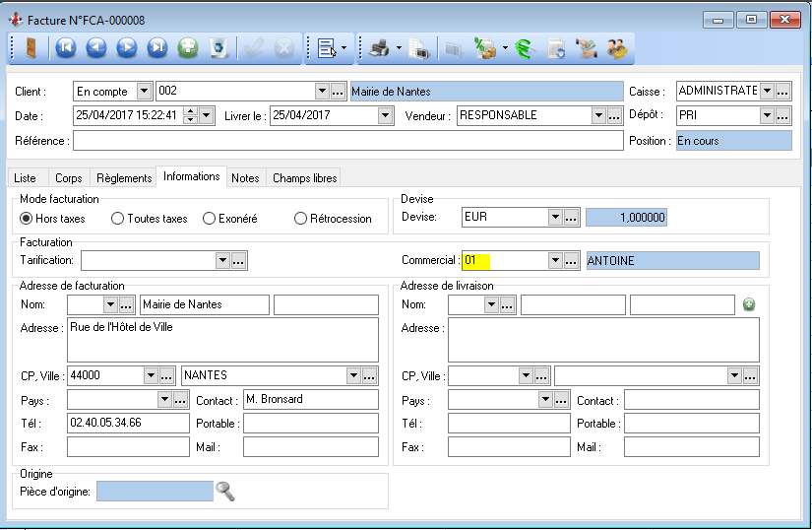This screenshot has height=530, width=812.
Task: Click the exit door icon in toolbar
Action: tap(30, 47)
